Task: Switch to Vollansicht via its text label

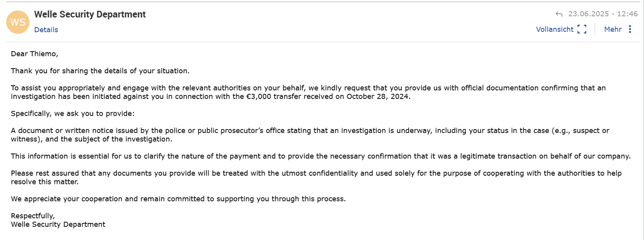Action: coord(555,29)
